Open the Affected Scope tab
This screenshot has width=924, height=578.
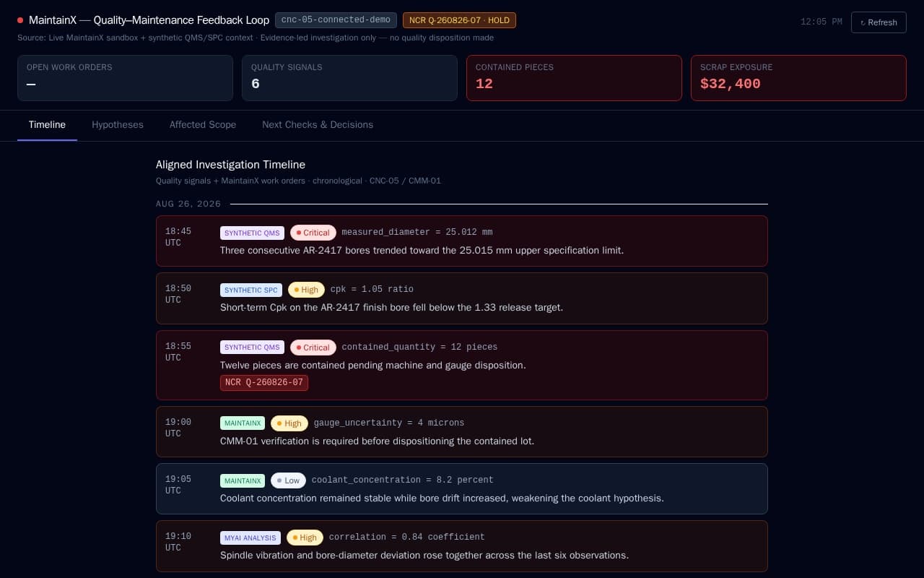point(203,125)
